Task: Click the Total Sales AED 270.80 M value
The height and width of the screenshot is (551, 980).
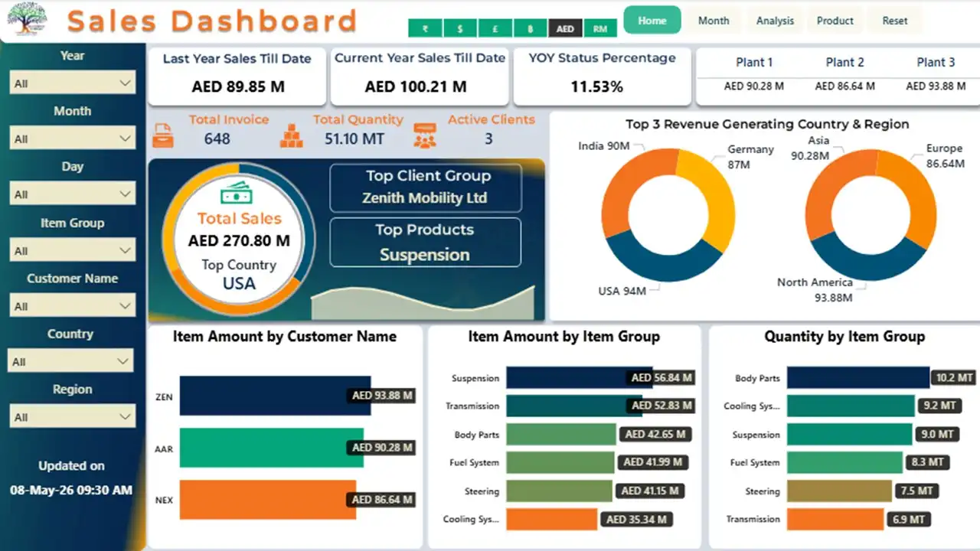Action: tap(239, 240)
